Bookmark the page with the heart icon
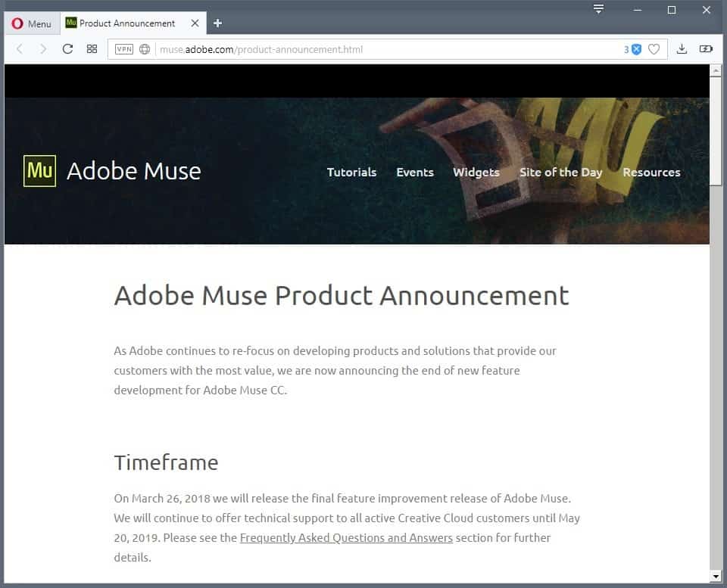This screenshot has height=588, width=727. click(x=653, y=48)
